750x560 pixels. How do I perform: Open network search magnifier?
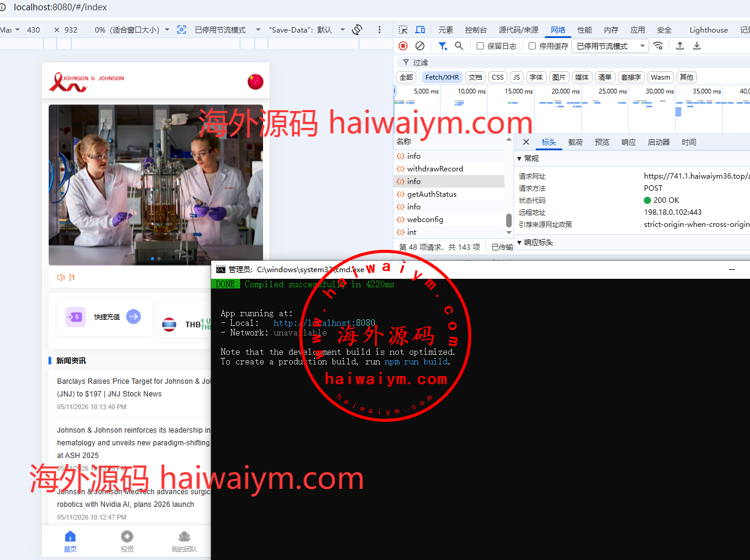[x=459, y=46]
